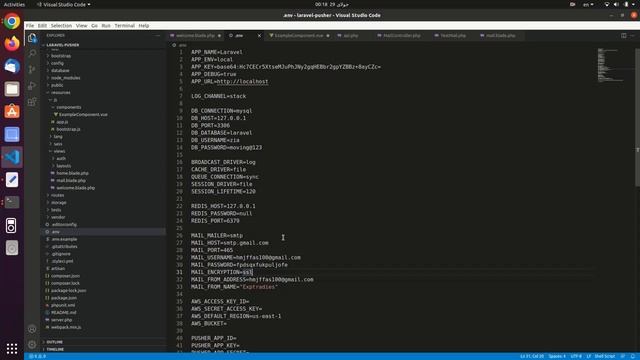Open home.blade.php in the explorer

coord(72,173)
